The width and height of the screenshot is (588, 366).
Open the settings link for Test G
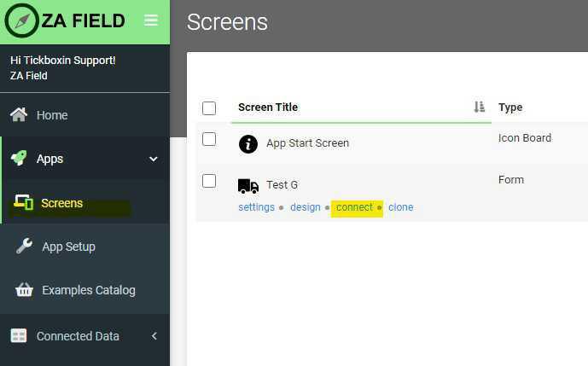coord(256,207)
